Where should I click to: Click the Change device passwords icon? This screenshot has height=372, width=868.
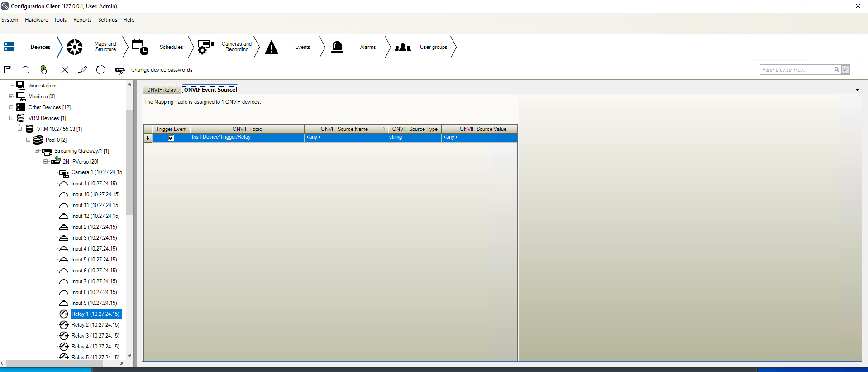pos(120,70)
